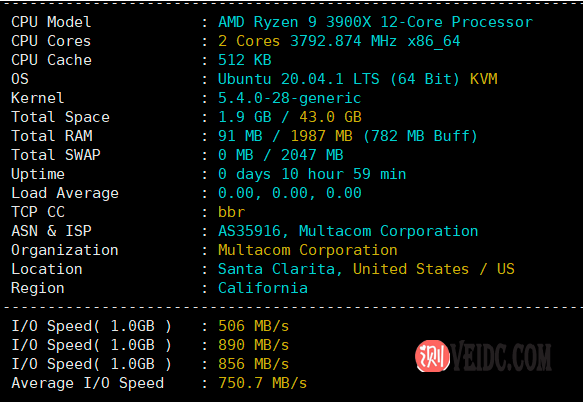583x402 pixels.
Task: Click the 'Region' label
Action: (x=38, y=288)
